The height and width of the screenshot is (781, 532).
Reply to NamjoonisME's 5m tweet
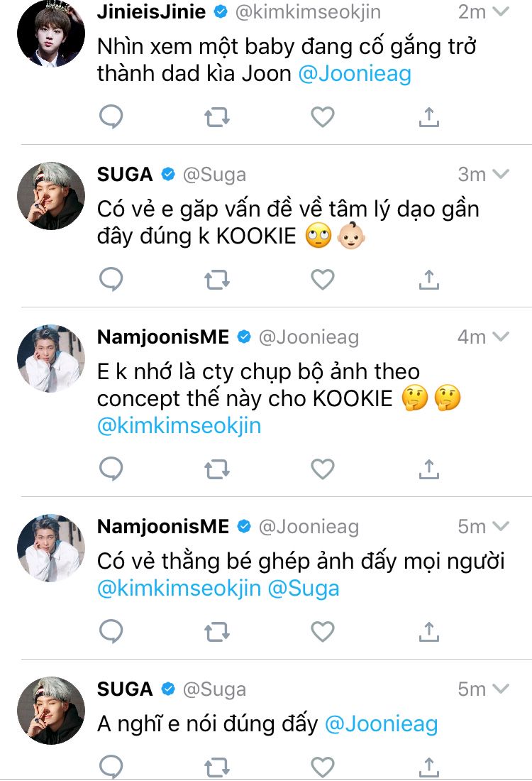(111, 630)
